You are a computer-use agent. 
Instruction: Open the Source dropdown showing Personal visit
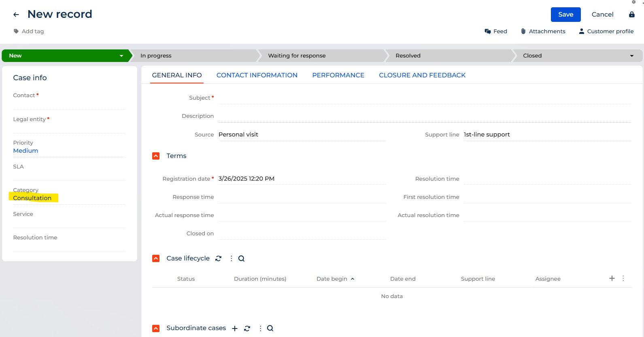[302, 134]
